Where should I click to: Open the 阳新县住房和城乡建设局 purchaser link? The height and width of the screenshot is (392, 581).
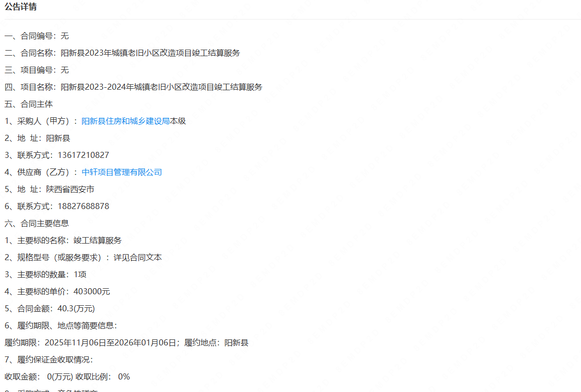[125, 121]
